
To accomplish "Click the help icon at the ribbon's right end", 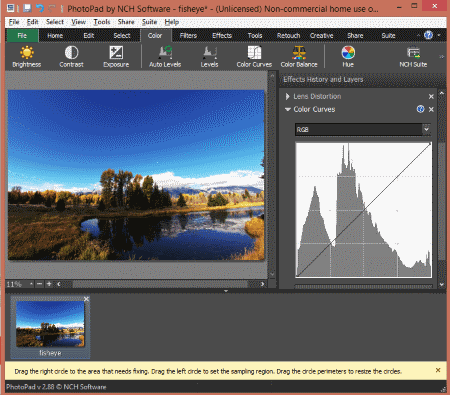I will pos(428,35).
